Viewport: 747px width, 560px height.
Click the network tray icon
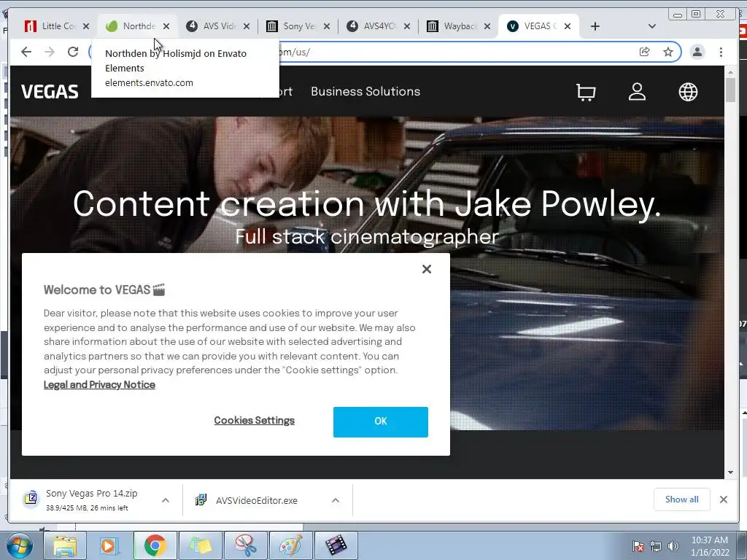[656, 546]
